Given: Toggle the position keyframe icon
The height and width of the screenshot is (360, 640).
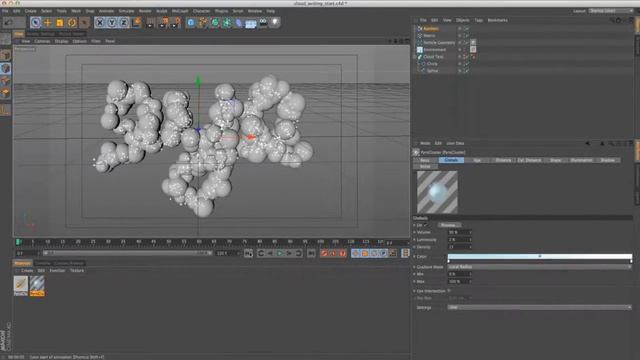Looking at the screenshot, I should (x=356, y=253).
